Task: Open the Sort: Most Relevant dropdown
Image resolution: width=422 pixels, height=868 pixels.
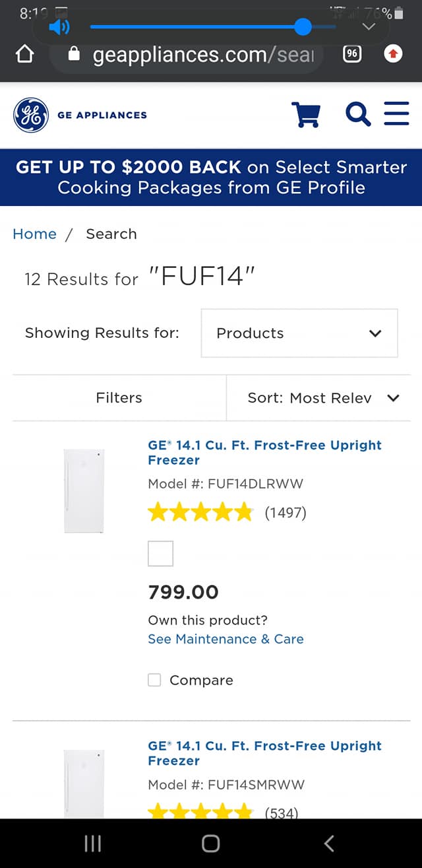Action: [x=323, y=398]
